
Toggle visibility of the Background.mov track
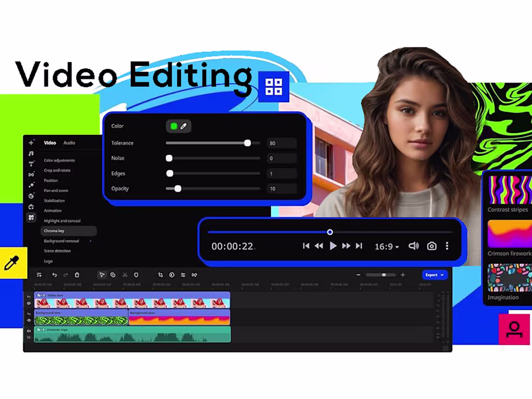pyautogui.click(x=29, y=320)
